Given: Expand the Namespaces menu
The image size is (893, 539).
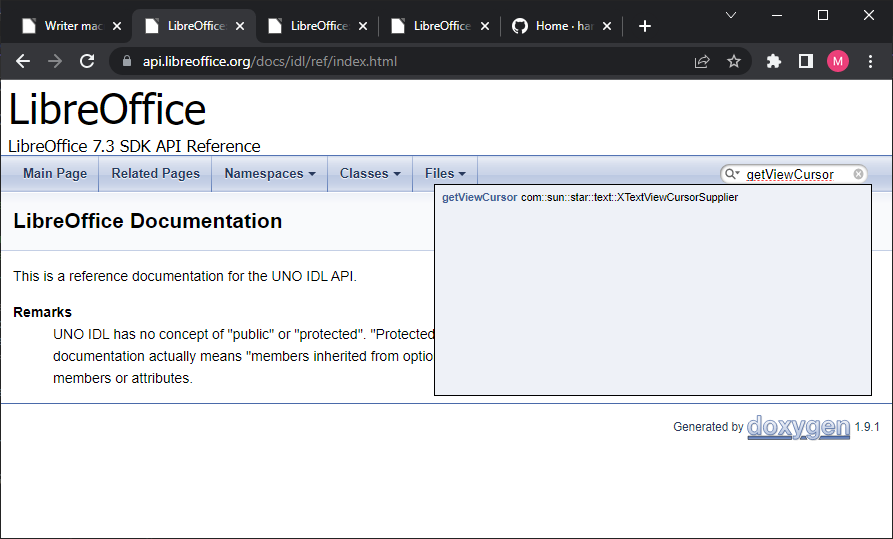Looking at the screenshot, I should coord(269,173).
